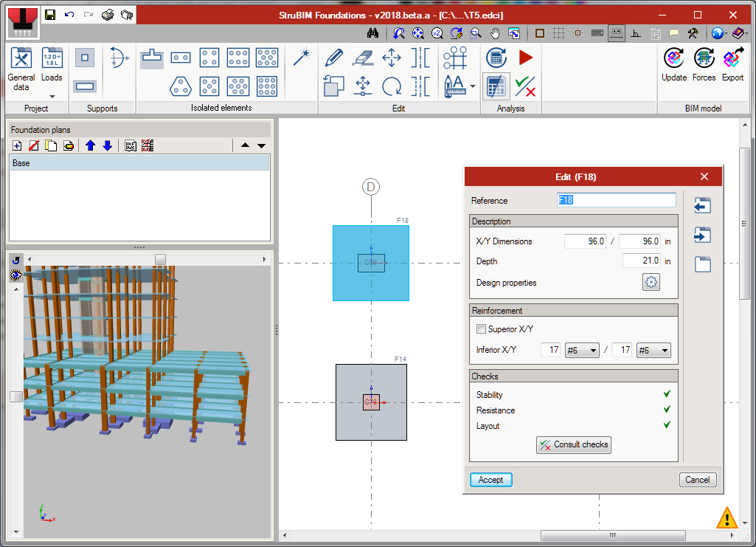Select the Base foundation plan row

click(139, 163)
